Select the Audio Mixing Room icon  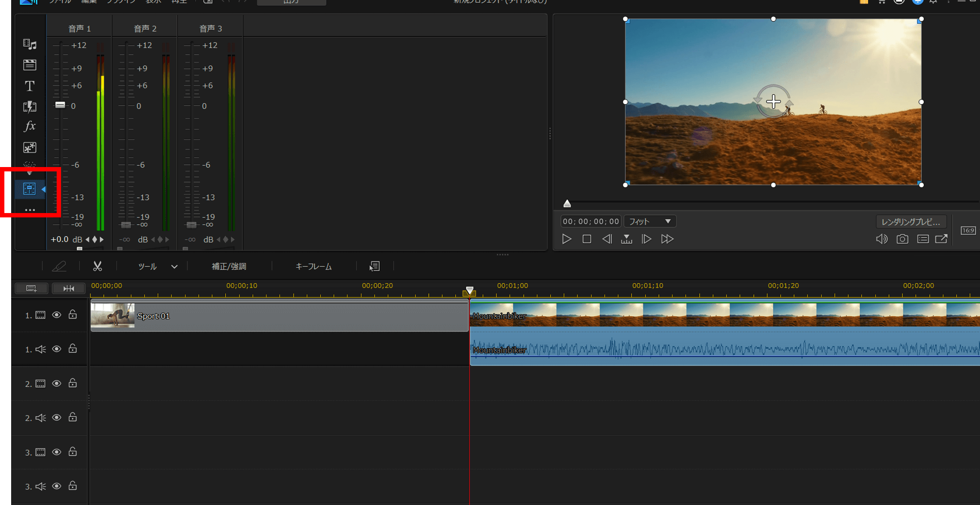pos(30,189)
